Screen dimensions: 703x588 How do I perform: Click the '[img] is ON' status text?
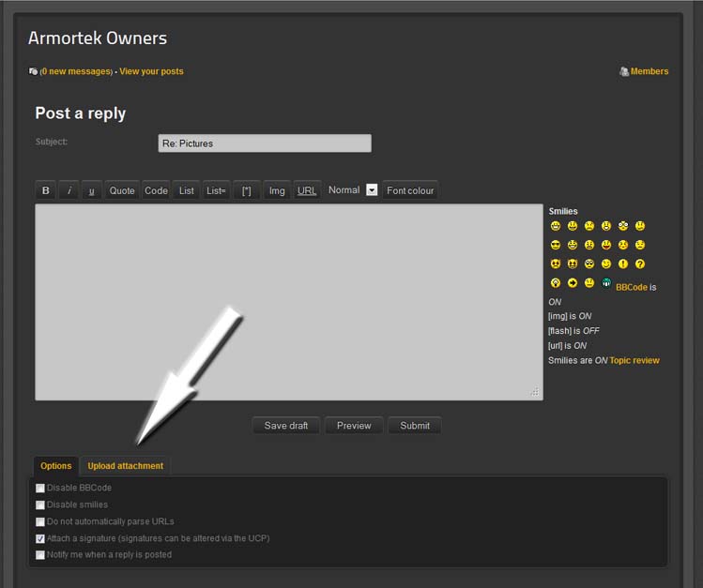click(570, 316)
